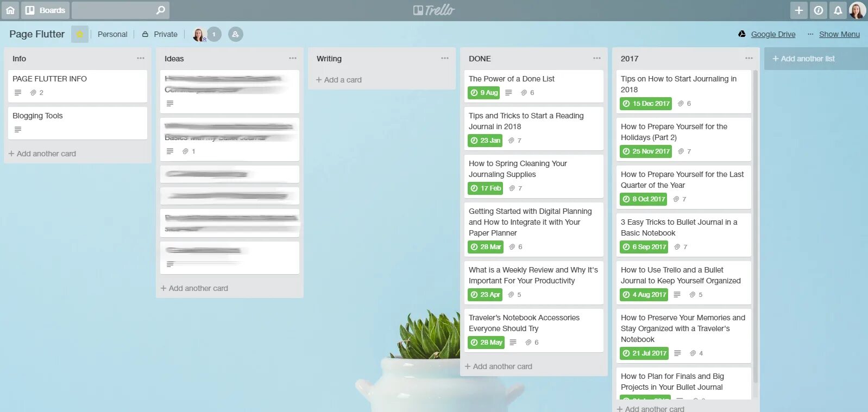
Task: Open Ideas list actions menu
Action: pyautogui.click(x=293, y=58)
